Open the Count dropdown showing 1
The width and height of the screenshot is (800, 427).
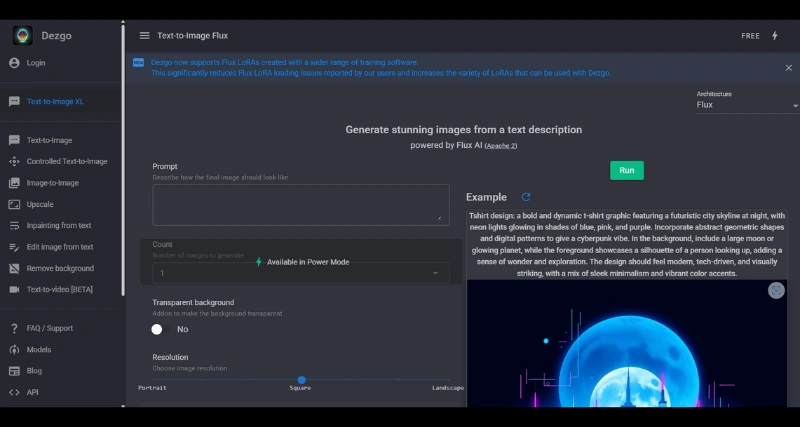(301, 273)
